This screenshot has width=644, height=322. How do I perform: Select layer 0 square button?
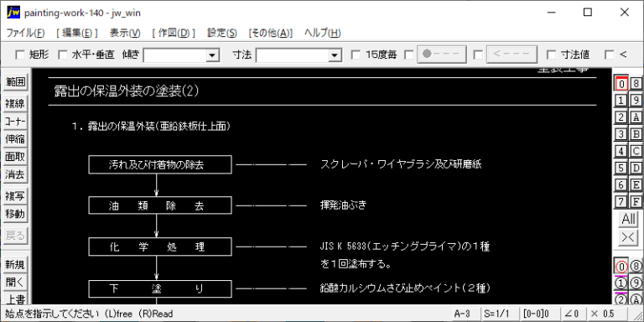click(621, 84)
